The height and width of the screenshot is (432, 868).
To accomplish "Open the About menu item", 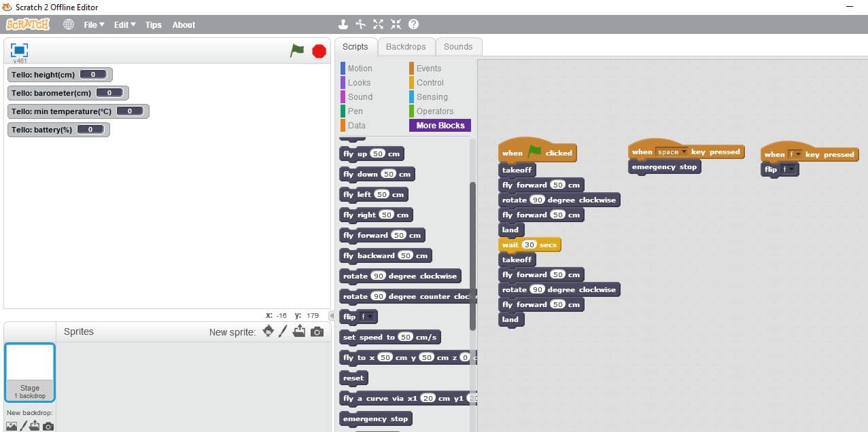I will tap(184, 24).
